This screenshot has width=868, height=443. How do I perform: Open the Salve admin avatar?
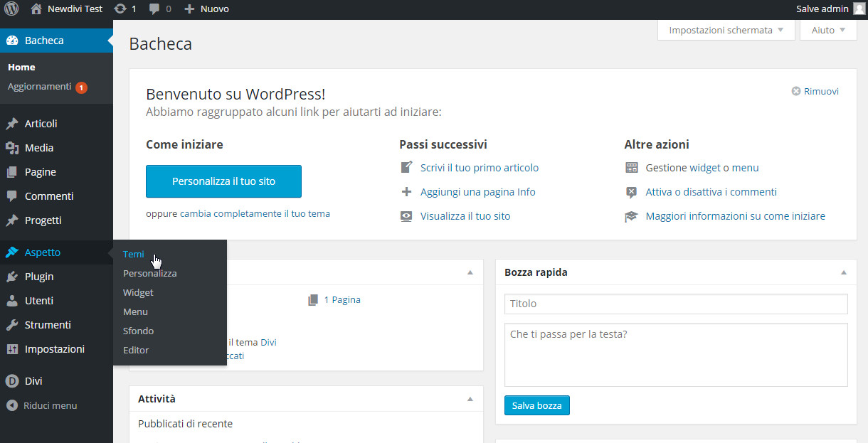click(x=859, y=9)
